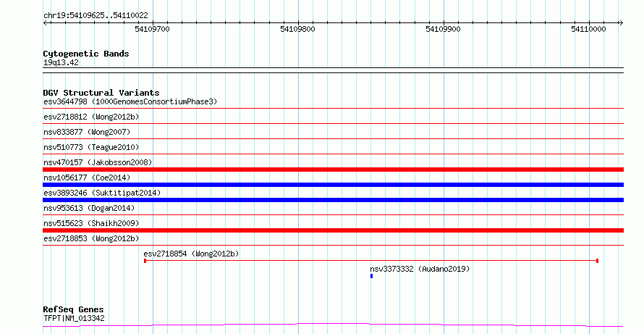Click blue bar under esv3893246 (Suktitipat2014)

(333, 200)
